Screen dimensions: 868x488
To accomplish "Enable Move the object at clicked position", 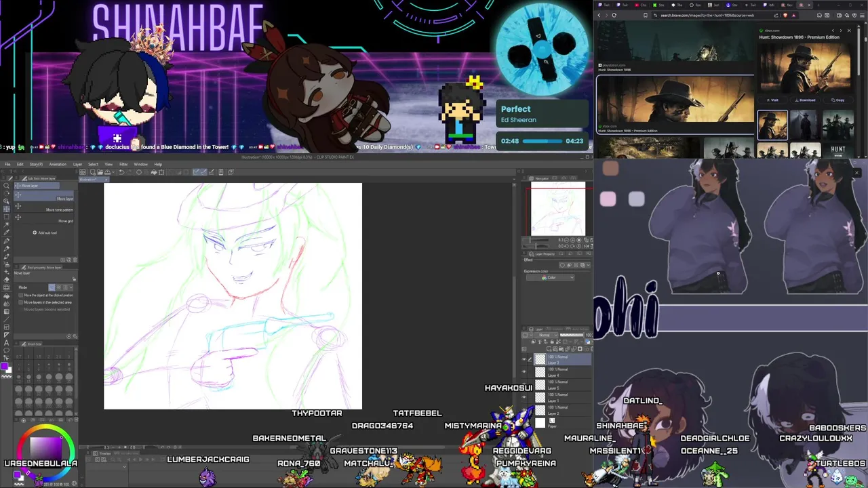I will (x=20, y=296).
